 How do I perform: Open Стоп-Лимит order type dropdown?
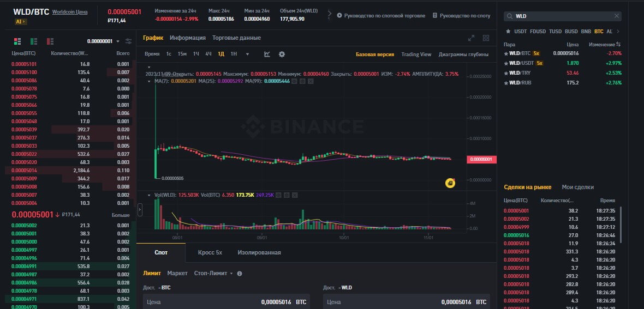pos(231,273)
